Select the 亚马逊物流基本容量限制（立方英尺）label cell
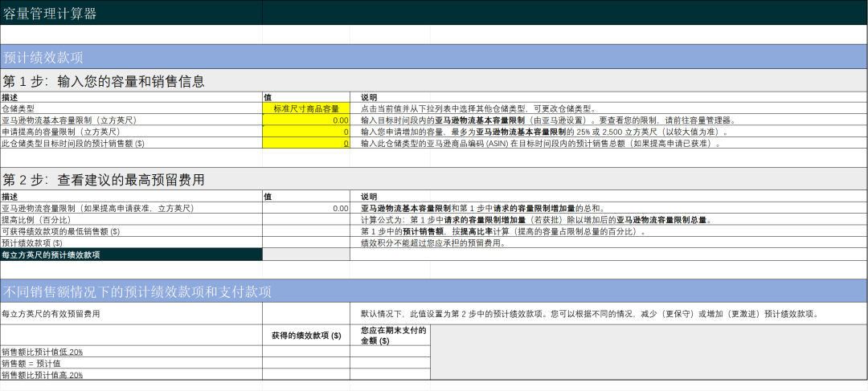Screen dimensions: 868x391 click(x=131, y=120)
